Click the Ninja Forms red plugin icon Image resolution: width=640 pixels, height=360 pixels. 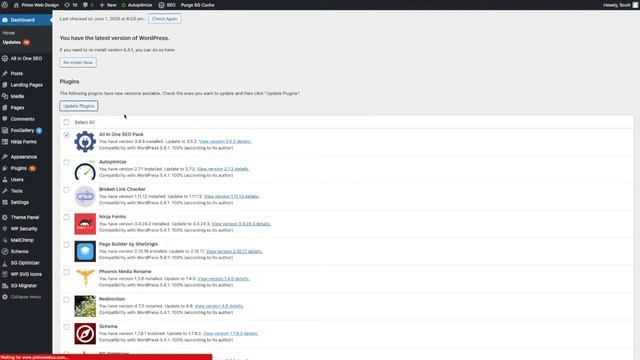tap(85, 224)
